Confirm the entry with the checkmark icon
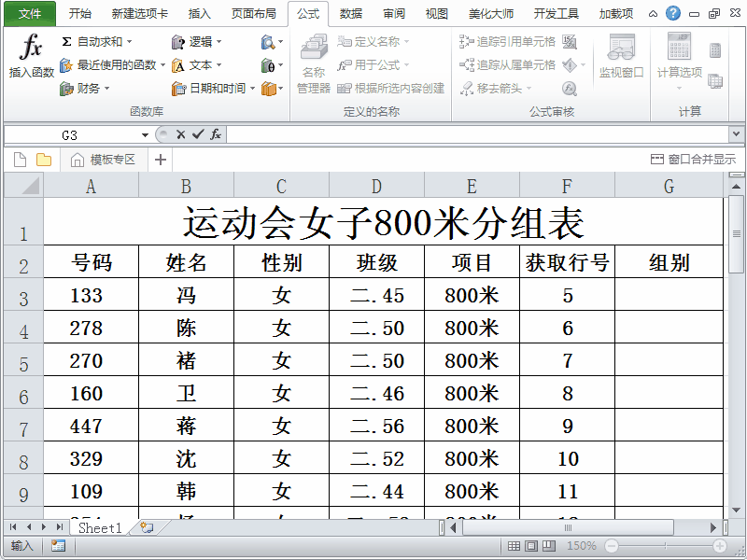Image resolution: width=747 pixels, height=560 pixels. (198, 134)
